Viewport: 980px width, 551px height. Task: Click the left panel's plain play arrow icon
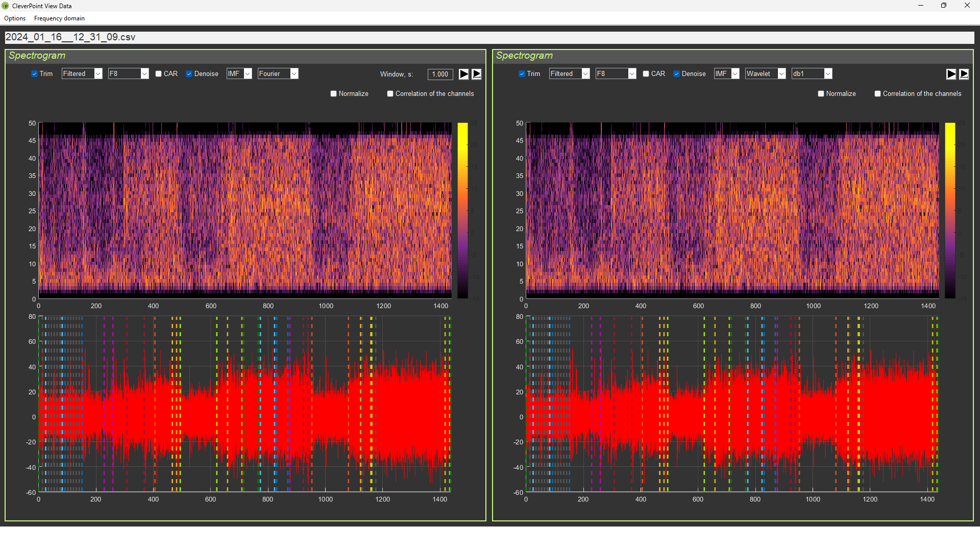point(463,74)
